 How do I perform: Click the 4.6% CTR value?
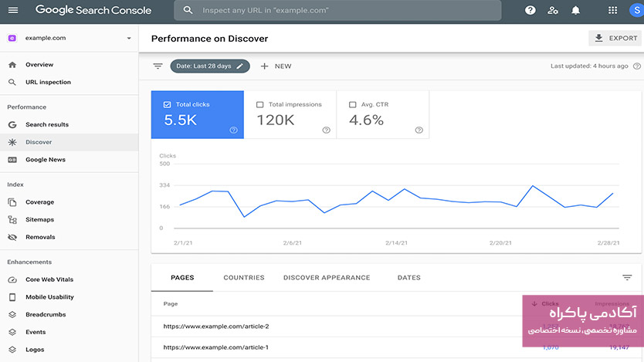(x=366, y=120)
